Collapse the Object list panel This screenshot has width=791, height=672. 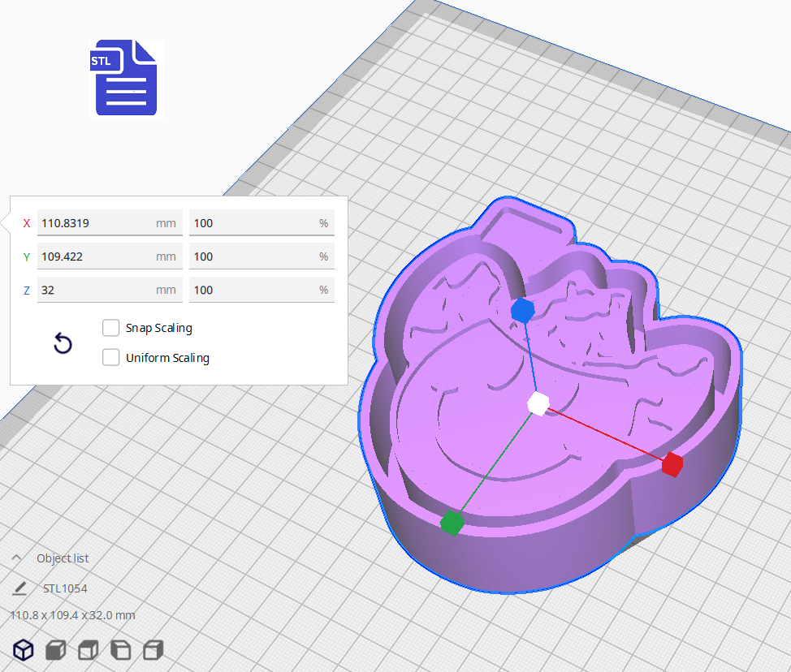16,558
